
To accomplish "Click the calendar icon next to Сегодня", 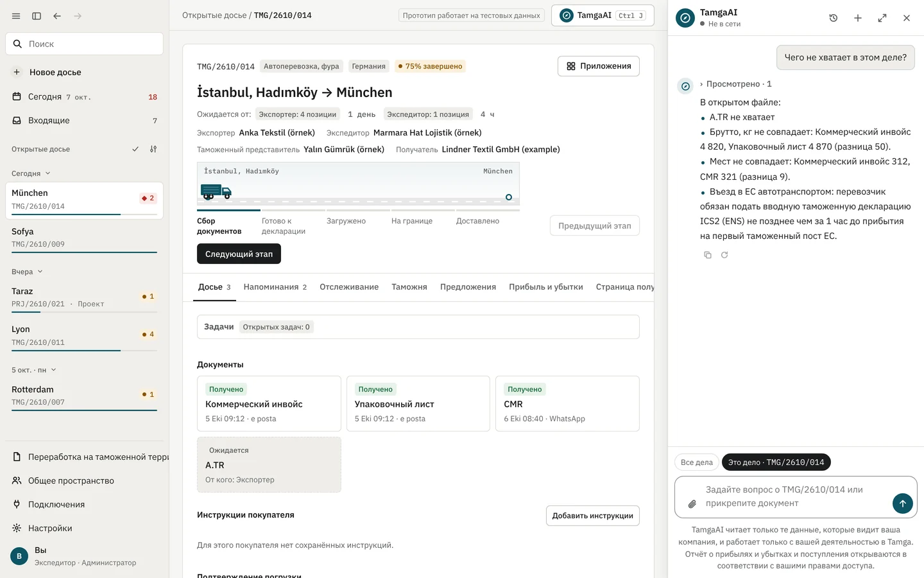I will tap(17, 96).
